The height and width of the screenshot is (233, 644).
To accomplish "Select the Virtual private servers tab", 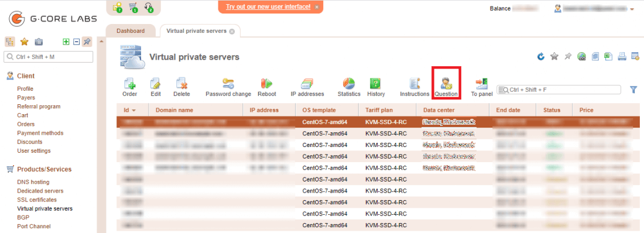I will (x=196, y=31).
